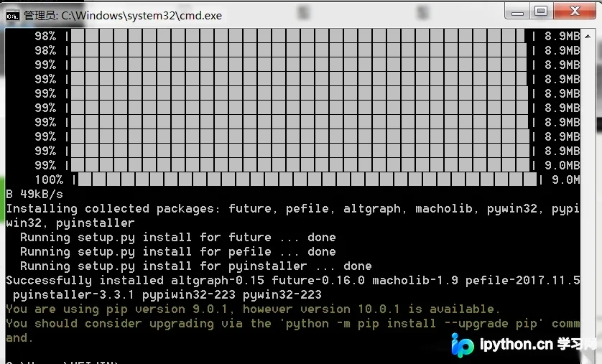
Task: Click 'Running setup.py install for pefile' line
Action: click(x=177, y=252)
